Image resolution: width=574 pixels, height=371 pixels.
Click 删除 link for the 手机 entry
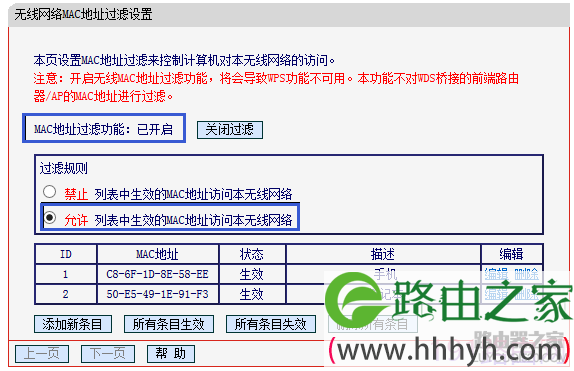[526, 274]
